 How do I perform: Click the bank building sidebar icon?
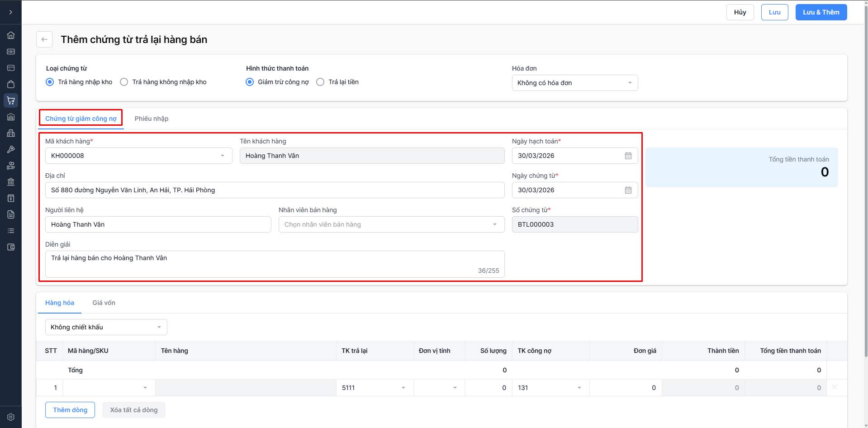11,182
